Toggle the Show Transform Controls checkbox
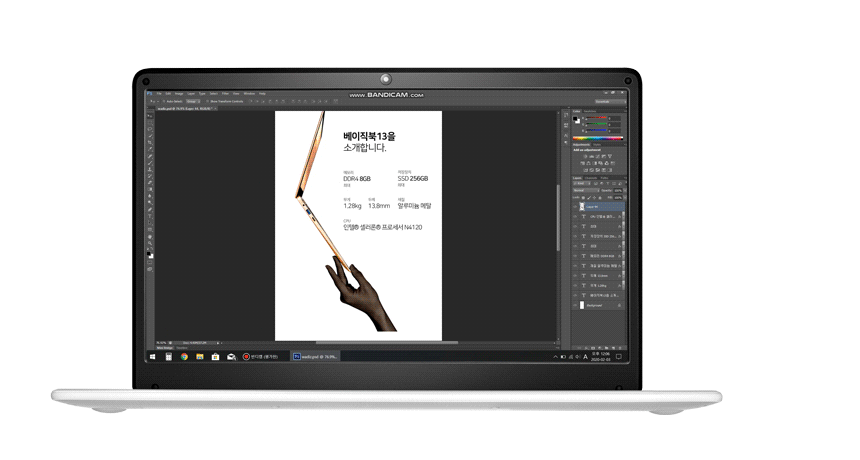Image resolution: width=860 pixels, height=460 pixels. [x=208, y=101]
